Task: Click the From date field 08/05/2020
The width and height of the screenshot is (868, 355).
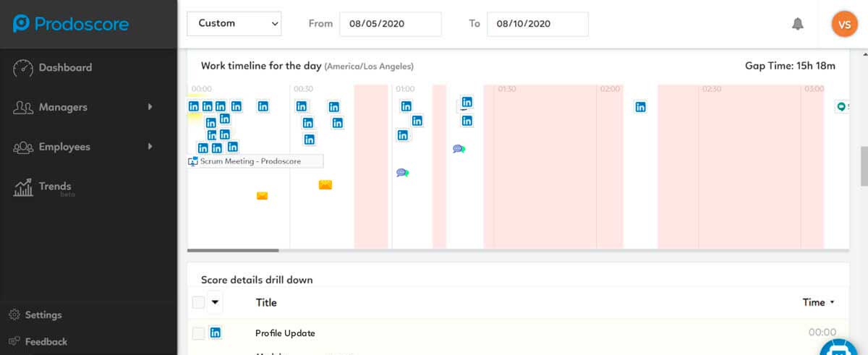Action: pyautogui.click(x=390, y=24)
